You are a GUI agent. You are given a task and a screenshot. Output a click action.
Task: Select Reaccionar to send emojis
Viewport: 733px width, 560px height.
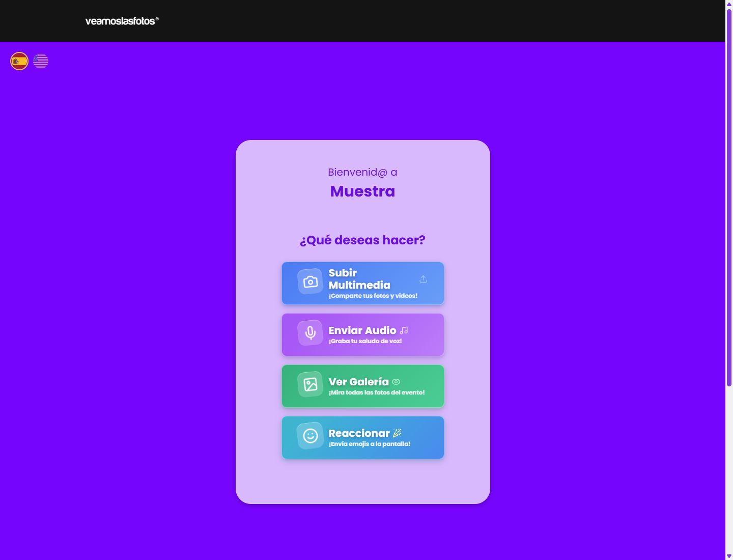(x=363, y=438)
